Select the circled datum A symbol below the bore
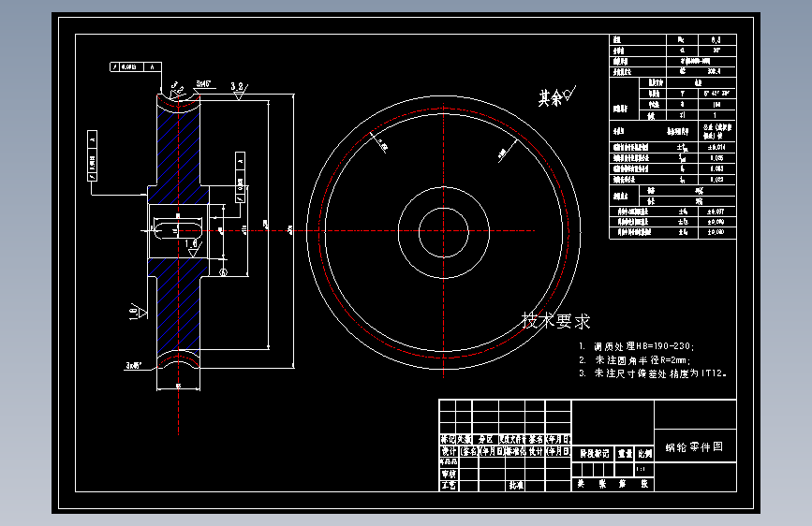This screenshot has height=526, width=812. coord(223,271)
